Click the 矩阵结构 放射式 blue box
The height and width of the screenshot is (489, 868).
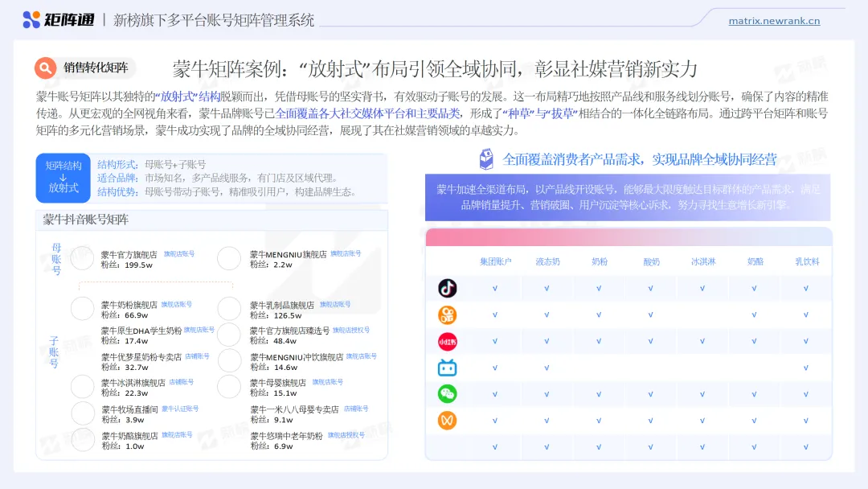63,178
